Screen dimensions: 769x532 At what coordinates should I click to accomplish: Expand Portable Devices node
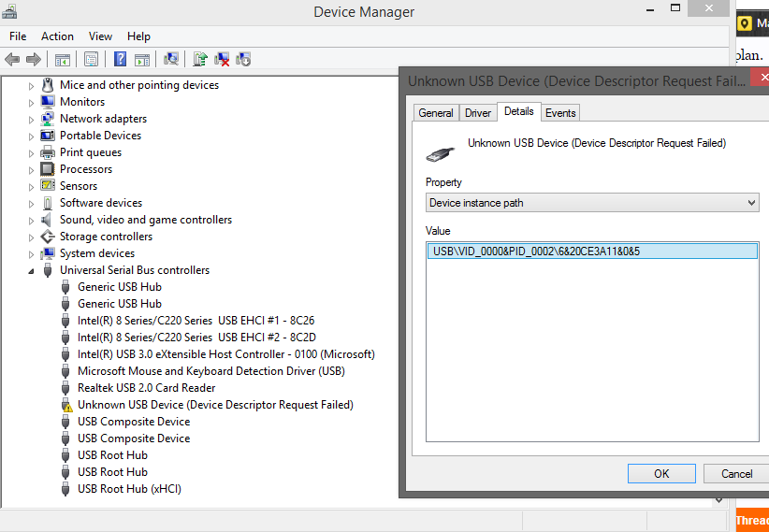coord(32,137)
